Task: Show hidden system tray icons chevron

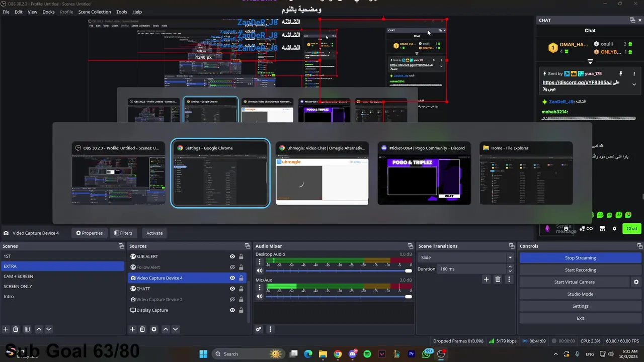Action: [x=555, y=354]
